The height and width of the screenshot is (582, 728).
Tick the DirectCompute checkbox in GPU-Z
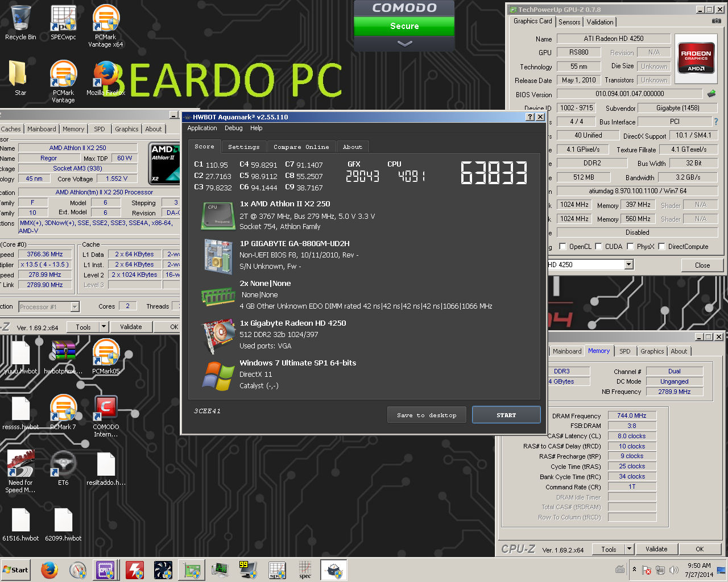pyautogui.click(x=661, y=247)
